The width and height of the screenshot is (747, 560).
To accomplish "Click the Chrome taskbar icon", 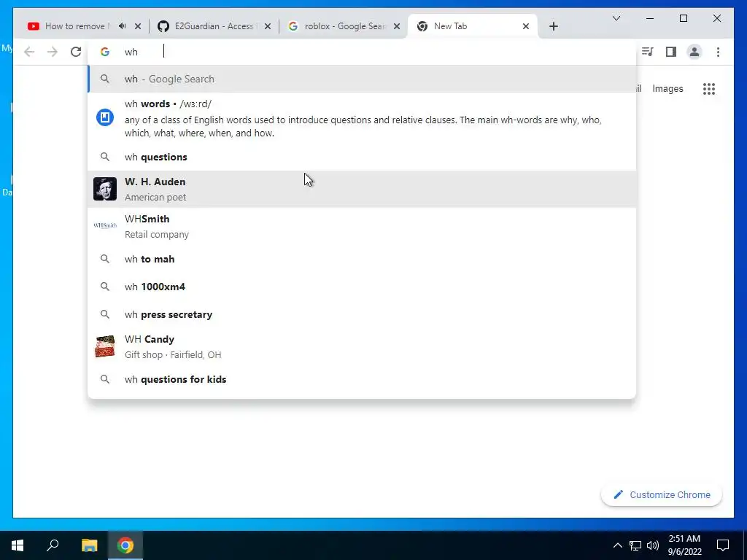I will 125,545.
